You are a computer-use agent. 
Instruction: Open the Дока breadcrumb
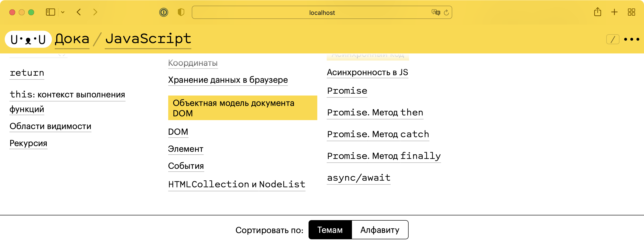[72, 39]
